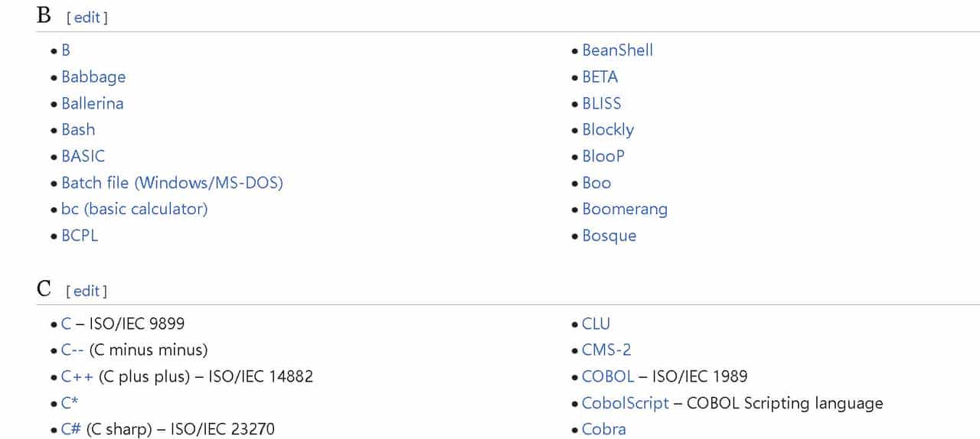Open the COBOL link

point(608,376)
